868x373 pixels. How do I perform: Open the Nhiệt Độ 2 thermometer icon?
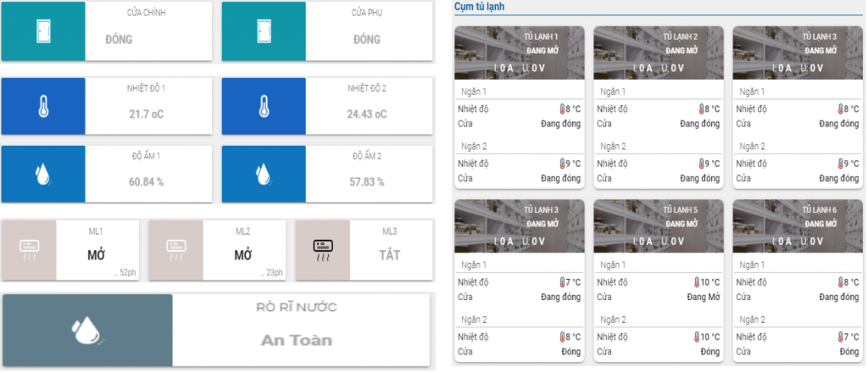264,107
